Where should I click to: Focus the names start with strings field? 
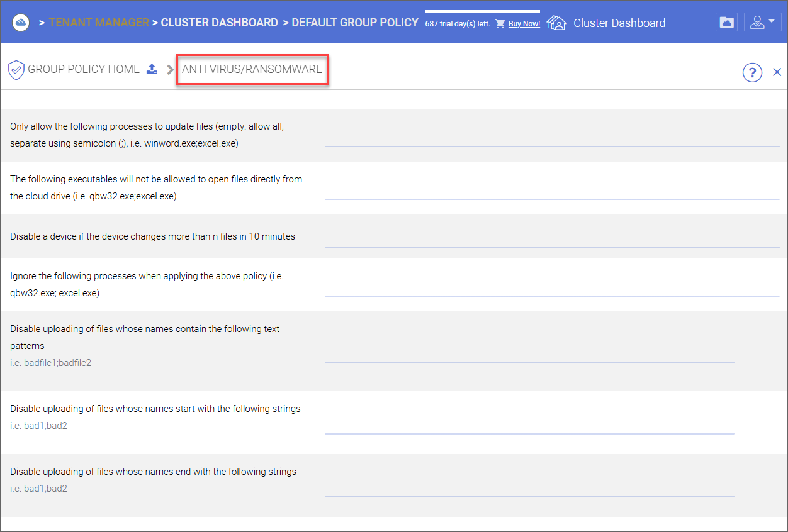(x=529, y=424)
